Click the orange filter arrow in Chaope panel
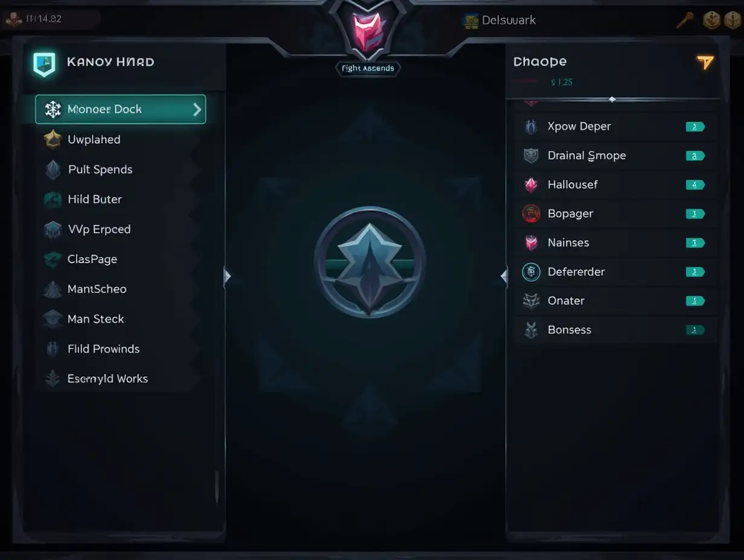The image size is (744, 560). pyautogui.click(x=705, y=62)
